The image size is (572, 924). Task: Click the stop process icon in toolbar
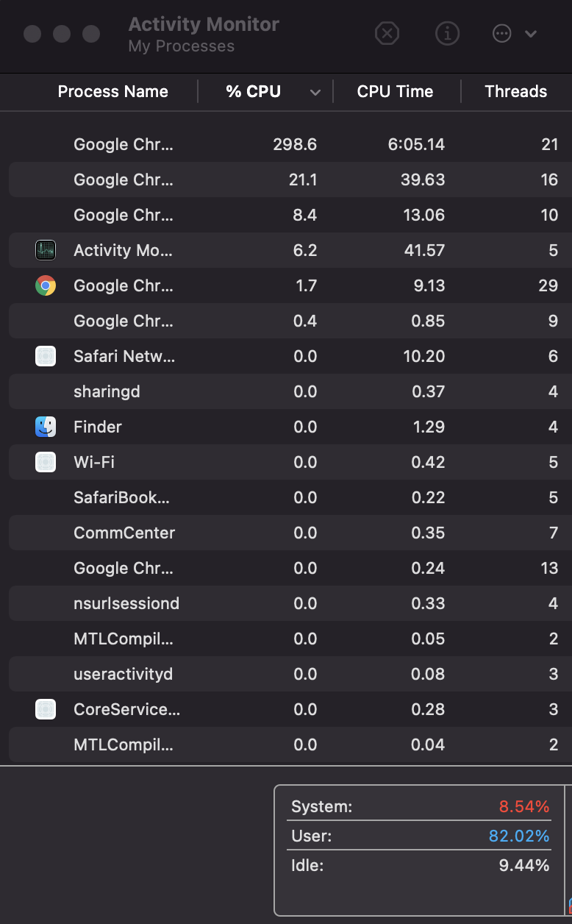(387, 33)
